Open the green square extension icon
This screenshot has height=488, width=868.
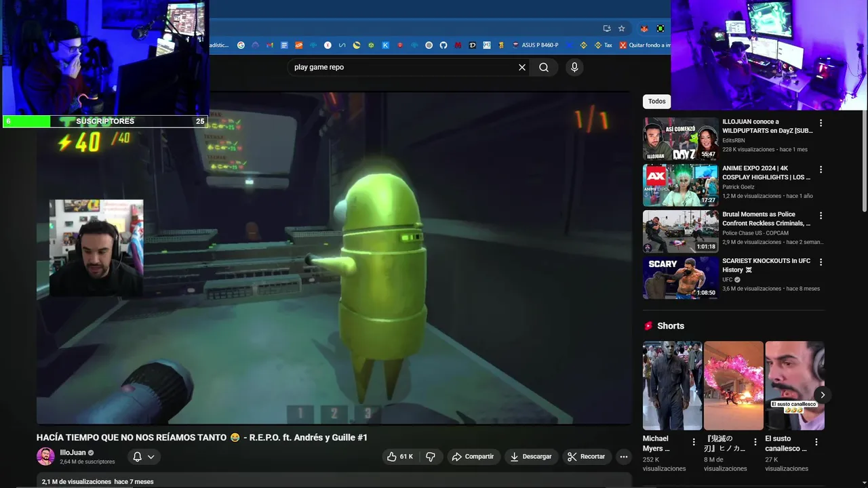660,28
